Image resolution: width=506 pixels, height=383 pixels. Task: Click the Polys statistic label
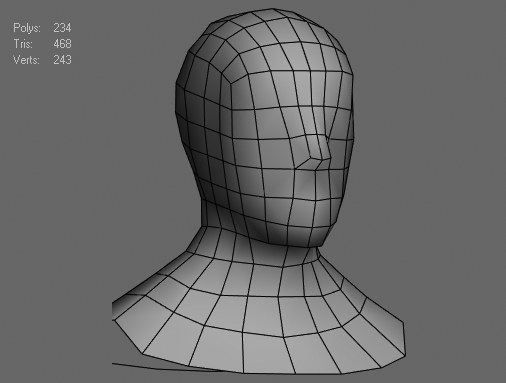(27, 28)
